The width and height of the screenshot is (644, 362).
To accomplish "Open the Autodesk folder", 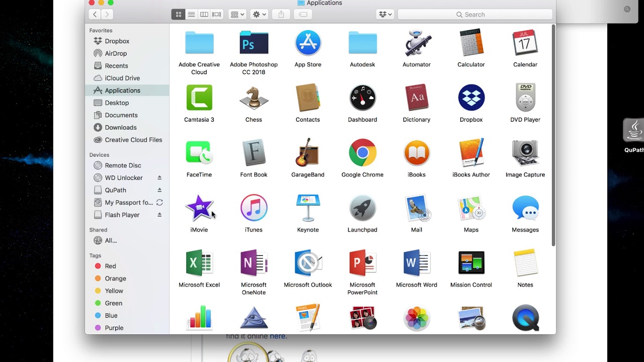I will pos(362,43).
